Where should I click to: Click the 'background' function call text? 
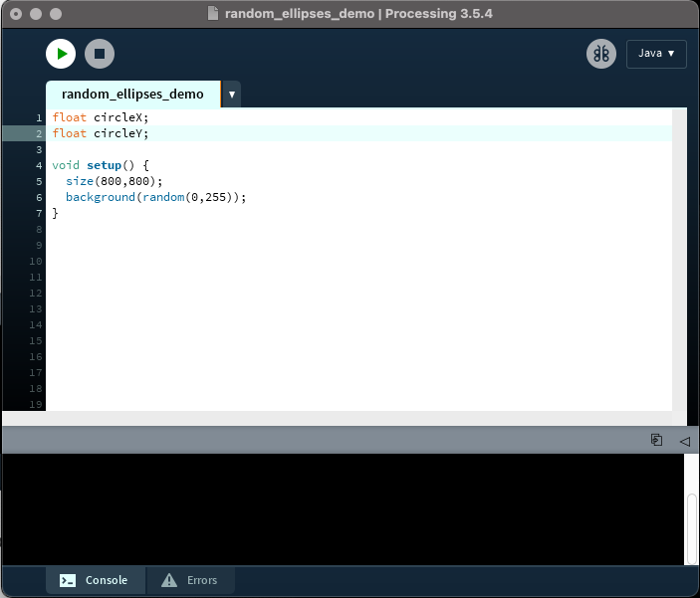click(x=101, y=197)
